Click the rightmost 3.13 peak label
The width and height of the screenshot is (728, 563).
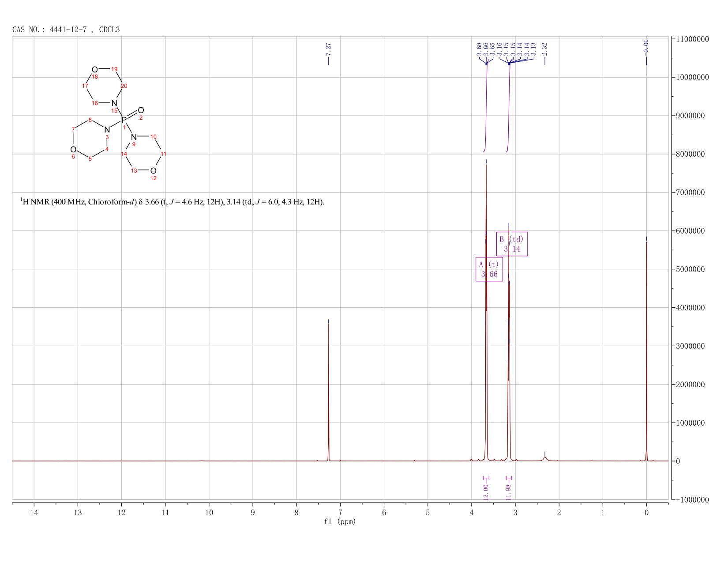coord(533,49)
